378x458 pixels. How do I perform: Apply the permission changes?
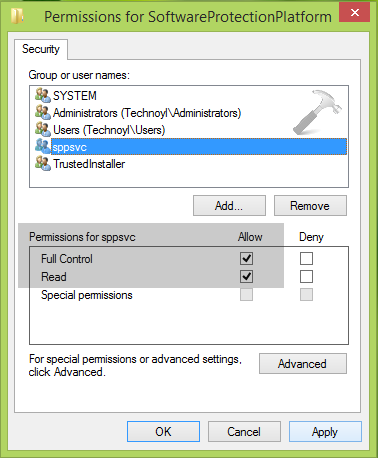click(x=325, y=432)
